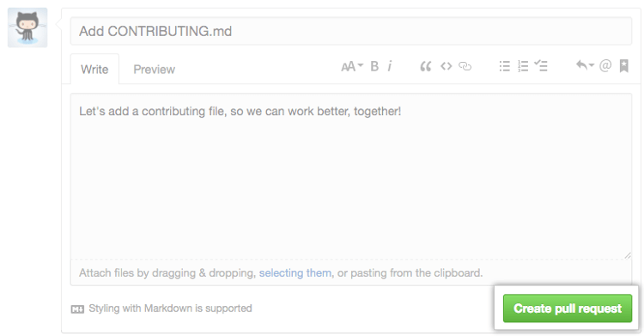The image size is (644, 336).
Task: Insert a bulleted list
Action: [504, 66]
